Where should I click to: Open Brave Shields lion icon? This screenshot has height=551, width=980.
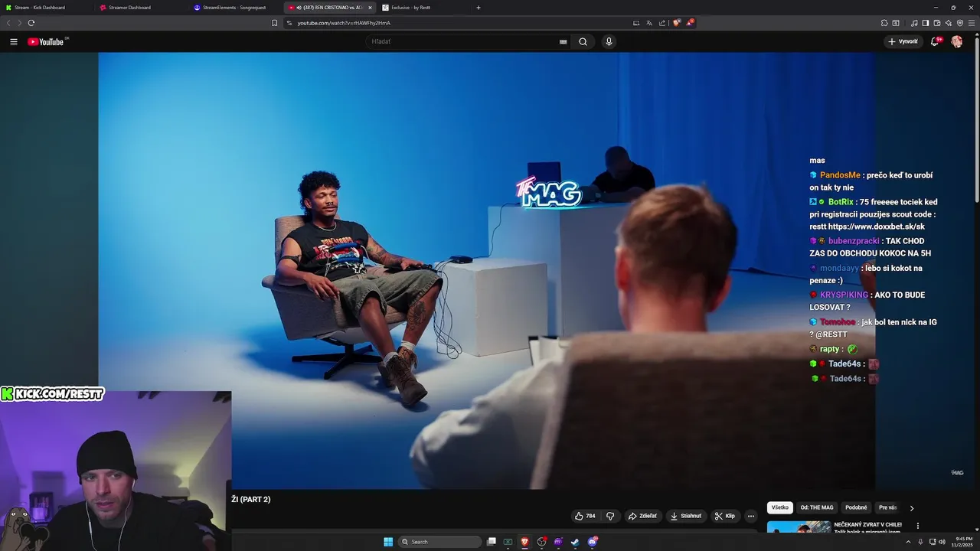(677, 23)
